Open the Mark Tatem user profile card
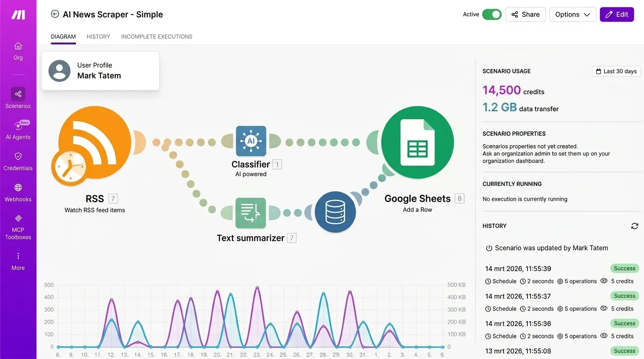Screen dimensions: 644x359 pyautogui.click(x=100, y=71)
